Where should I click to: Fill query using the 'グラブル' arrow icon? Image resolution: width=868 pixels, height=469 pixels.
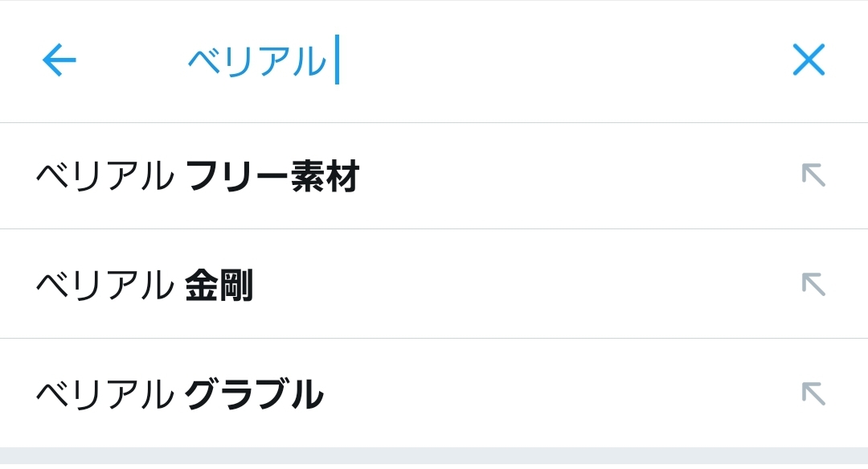813,393
